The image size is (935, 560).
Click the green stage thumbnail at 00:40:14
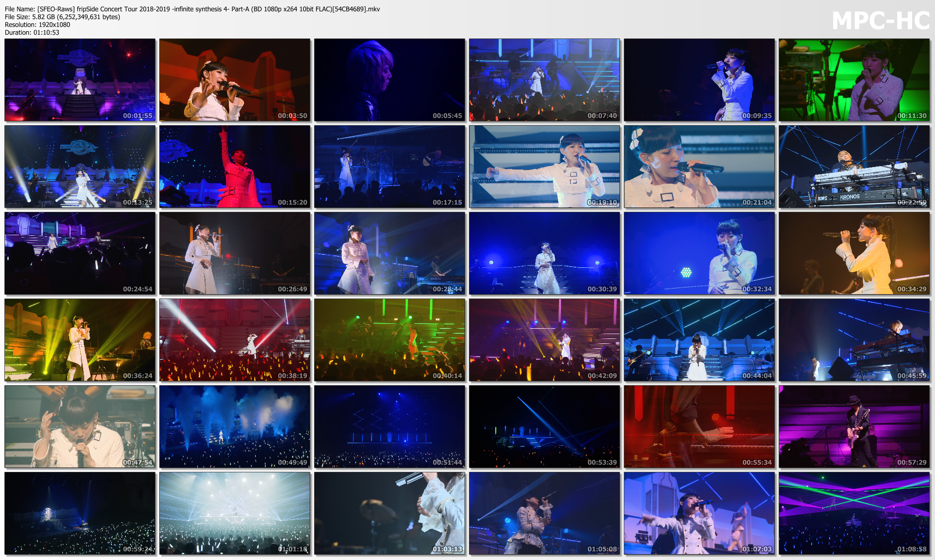tap(389, 340)
